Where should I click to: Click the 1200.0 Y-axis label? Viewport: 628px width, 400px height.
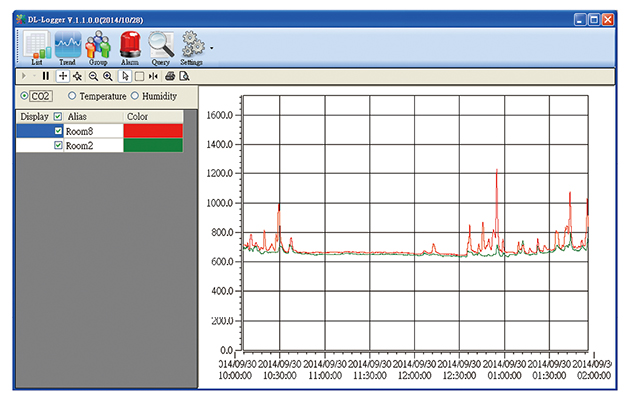coord(219,173)
